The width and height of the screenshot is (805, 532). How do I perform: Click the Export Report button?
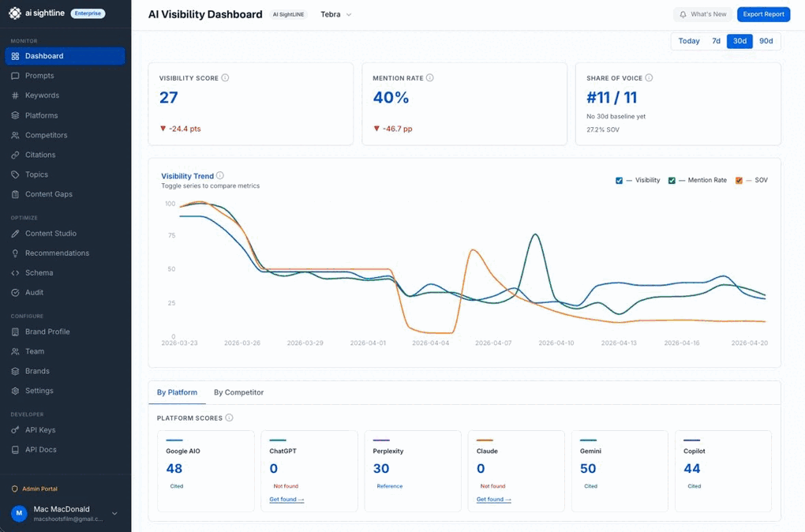click(763, 14)
